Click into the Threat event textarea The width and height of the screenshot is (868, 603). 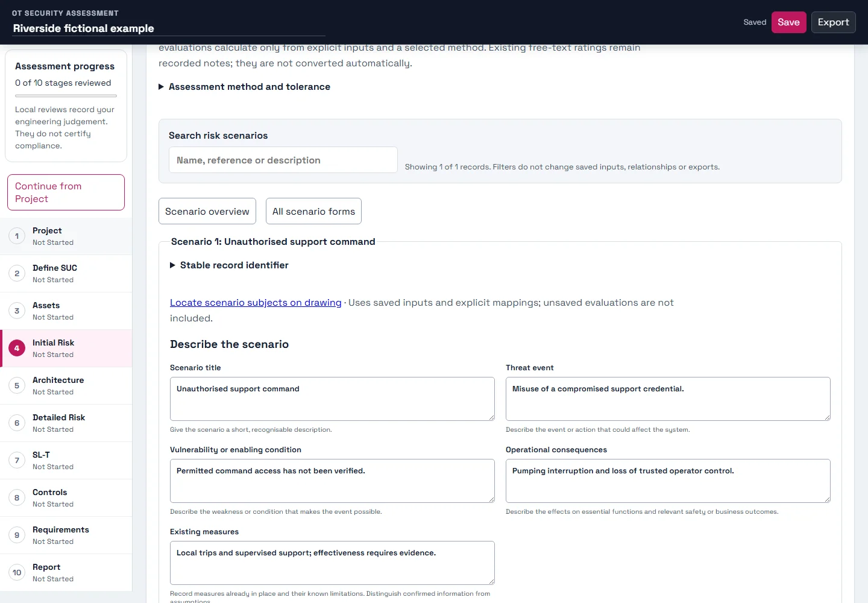668,399
